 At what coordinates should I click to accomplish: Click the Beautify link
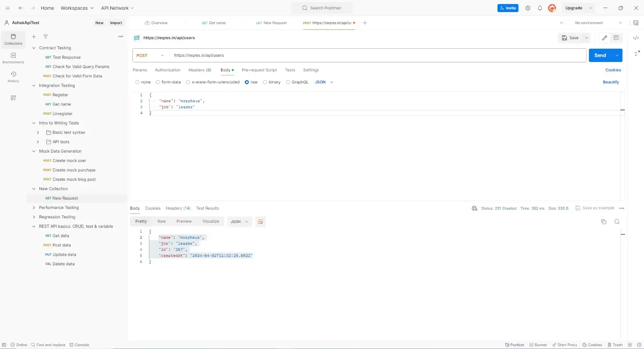coord(611,82)
